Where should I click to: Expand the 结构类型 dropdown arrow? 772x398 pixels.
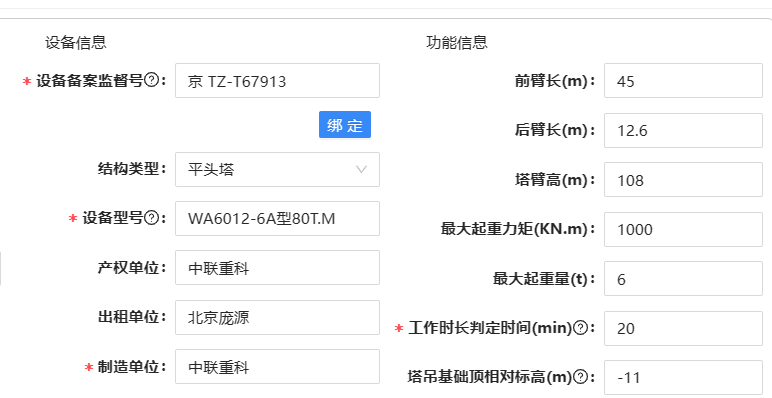coord(361,169)
